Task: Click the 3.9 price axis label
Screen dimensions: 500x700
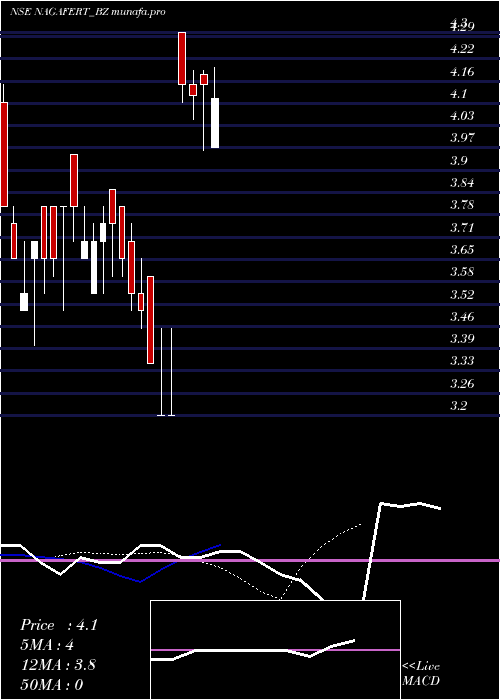Action: click(x=458, y=160)
